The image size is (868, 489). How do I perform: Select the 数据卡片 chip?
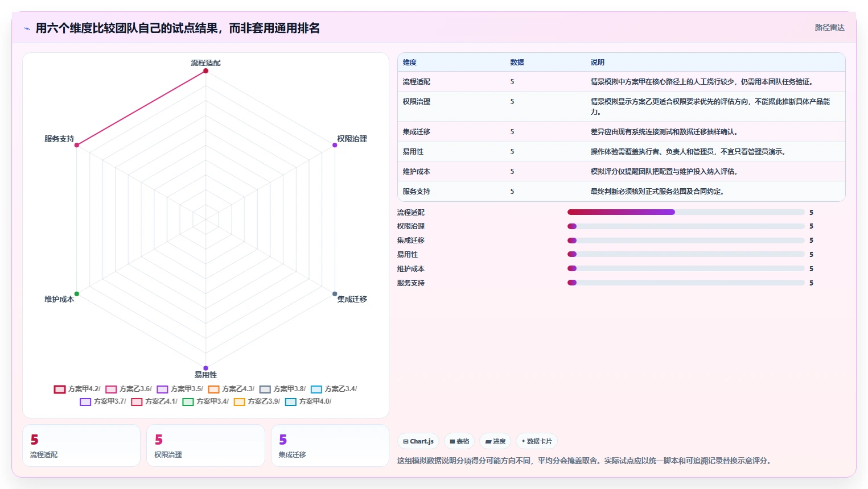click(x=537, y=441)
